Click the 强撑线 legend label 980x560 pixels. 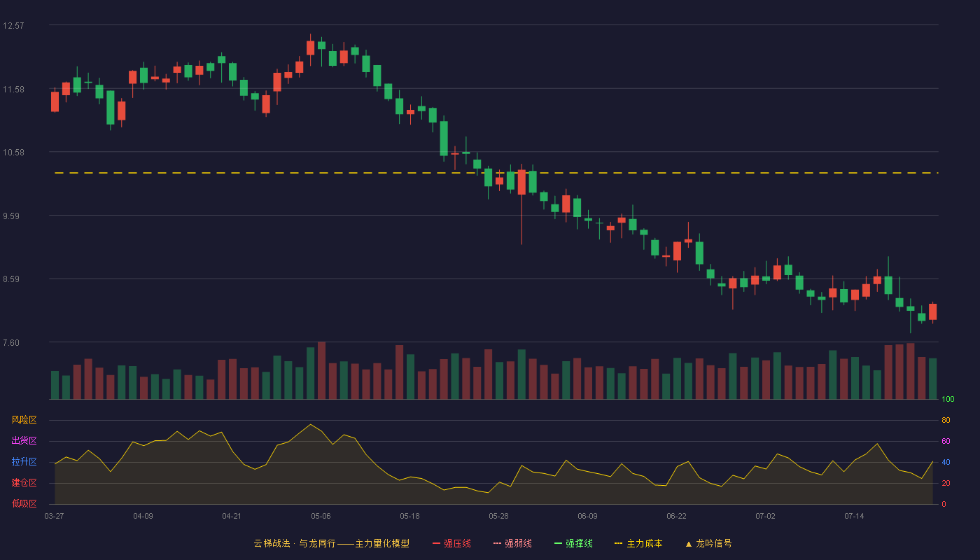point(579,543)
